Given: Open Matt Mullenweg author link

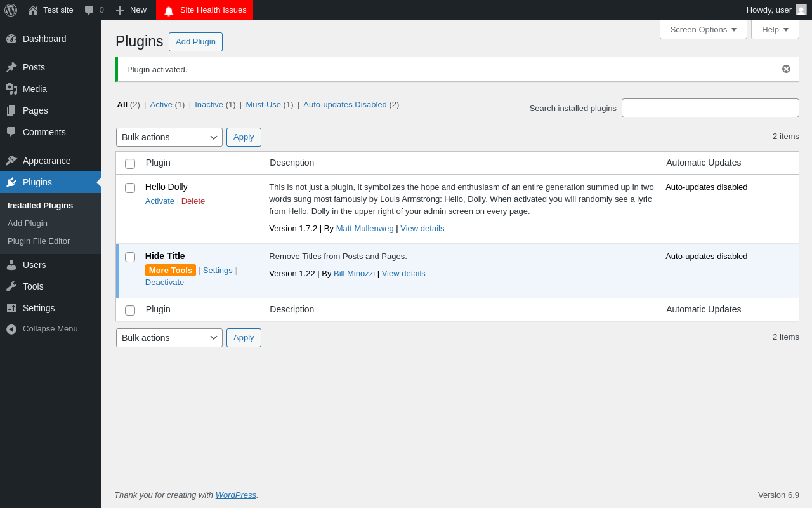Looking at the screenshot, I should click(365, 229).
